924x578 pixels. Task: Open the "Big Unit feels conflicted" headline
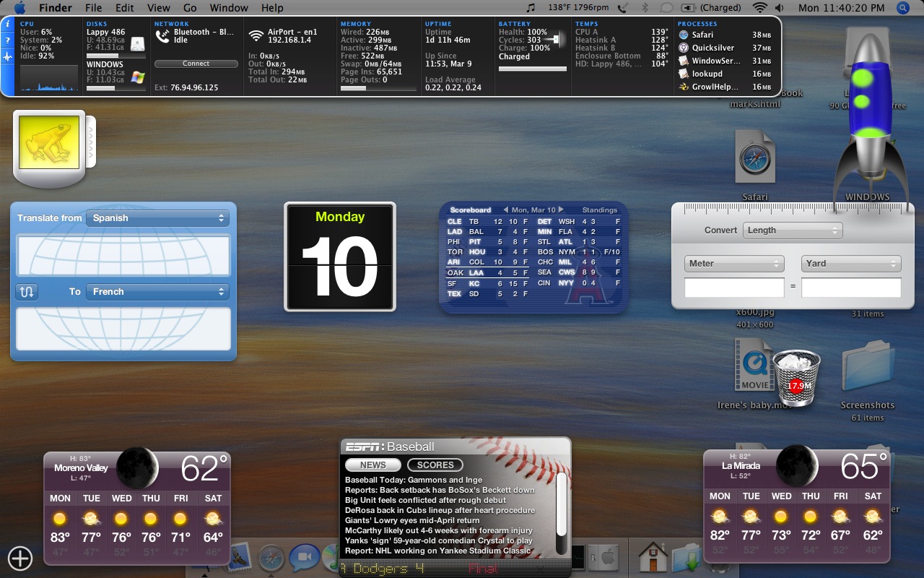[425, 500]
